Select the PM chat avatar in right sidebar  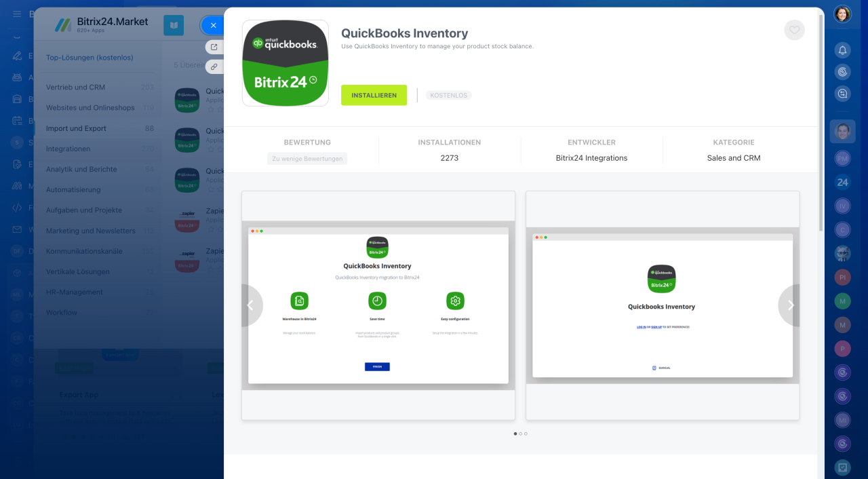[x=842, y=157]
